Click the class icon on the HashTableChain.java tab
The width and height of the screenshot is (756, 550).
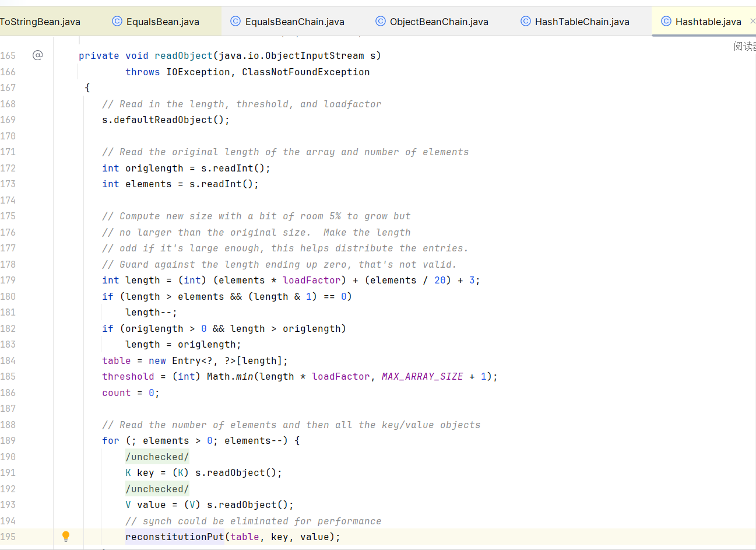point(526,21)
